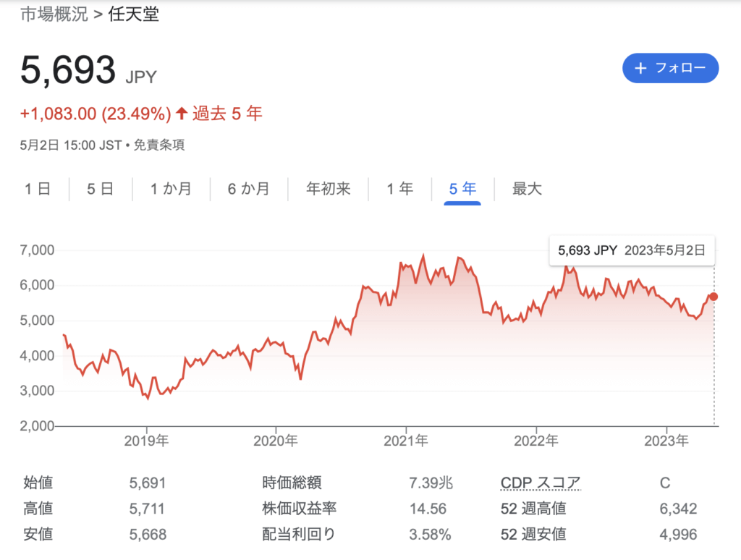The image size is (741, 560).
Task: Switch to the 1か月 tab
Action: (171, 189)
